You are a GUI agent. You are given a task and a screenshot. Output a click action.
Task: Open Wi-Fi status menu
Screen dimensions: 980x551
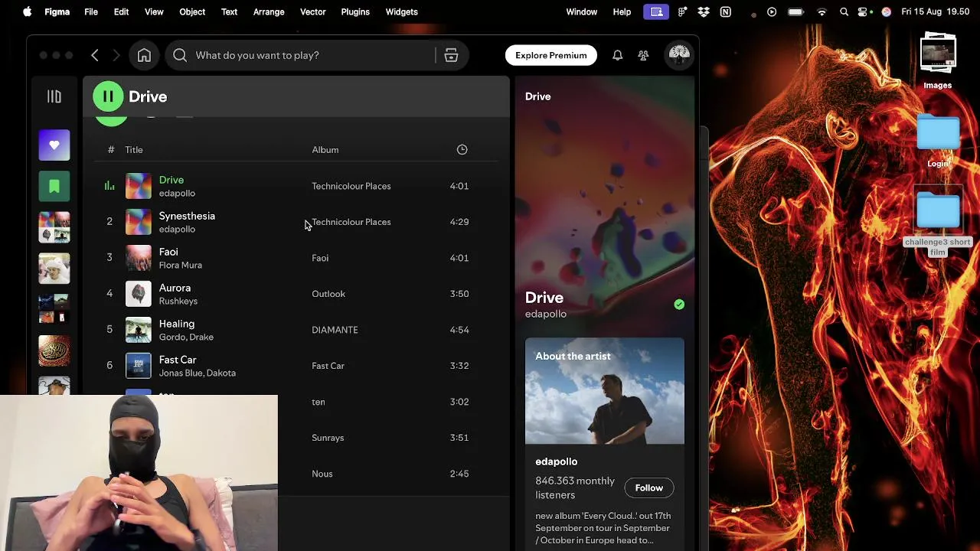822,11
